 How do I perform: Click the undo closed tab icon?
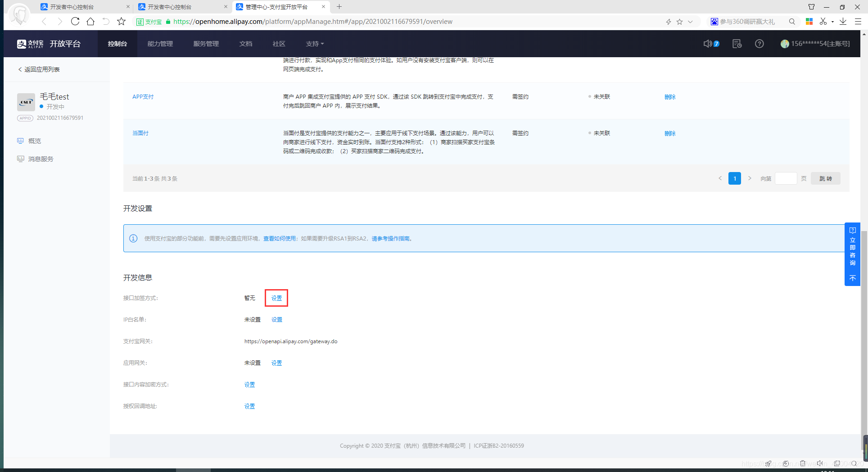click(x=106, y=21)
